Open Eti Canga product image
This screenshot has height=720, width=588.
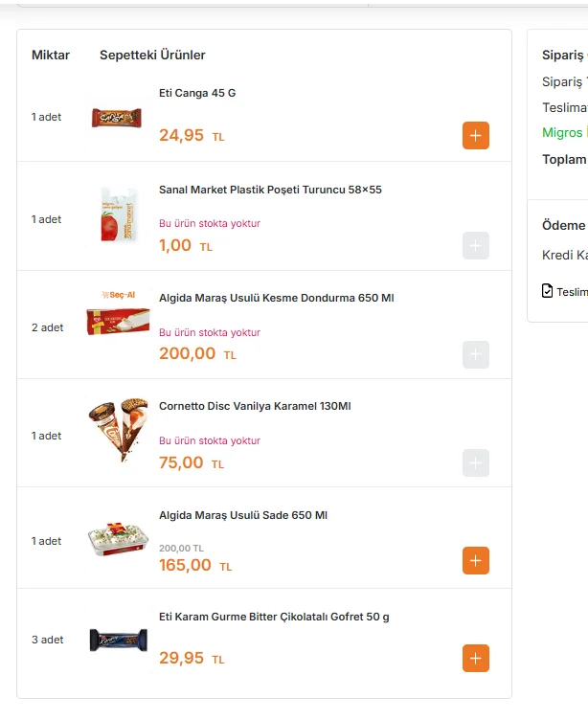coord(117,118)
